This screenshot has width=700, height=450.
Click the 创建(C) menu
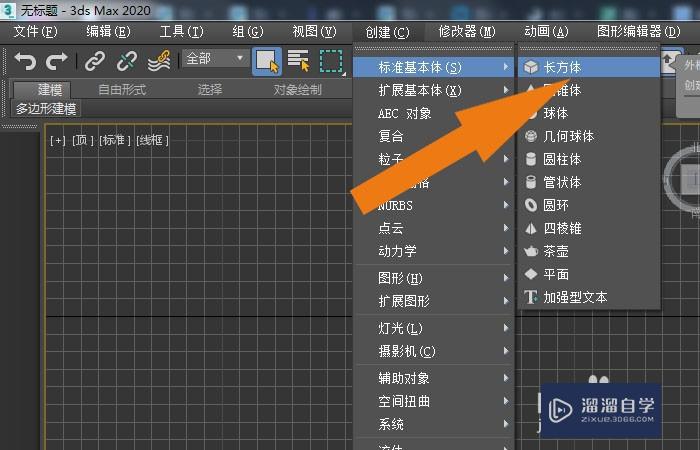click(387, 32)
